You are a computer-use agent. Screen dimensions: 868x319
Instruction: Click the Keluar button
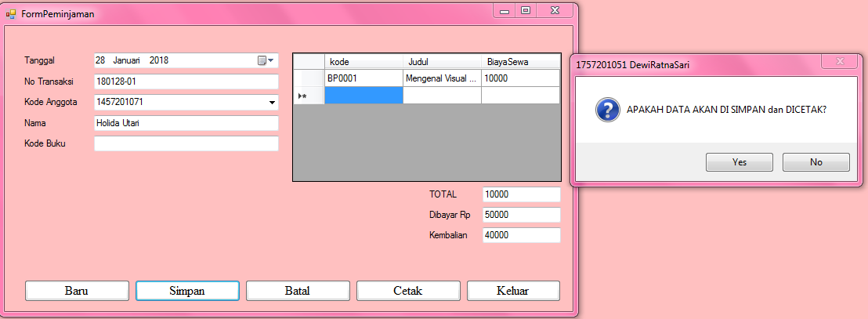513,291
